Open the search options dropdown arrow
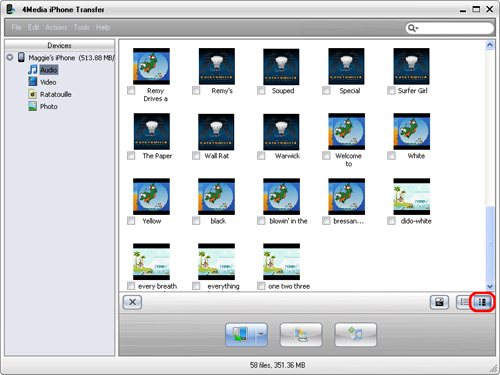Screen dimensions: 500x375 click(x=417, y=29)
